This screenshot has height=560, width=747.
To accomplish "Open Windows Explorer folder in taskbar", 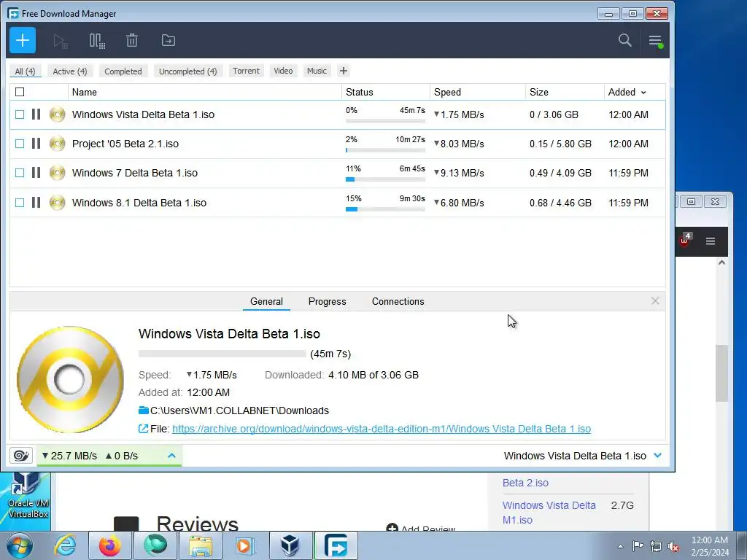I will 201,545.
